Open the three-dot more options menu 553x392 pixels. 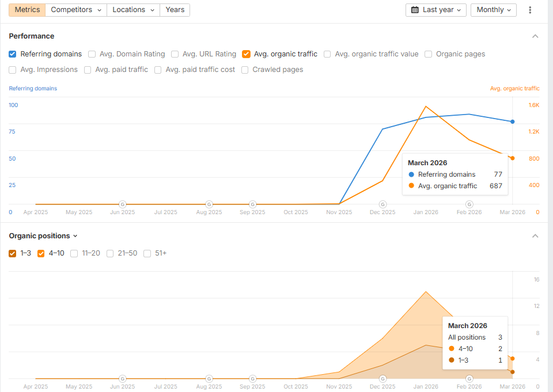pos(530,10)
